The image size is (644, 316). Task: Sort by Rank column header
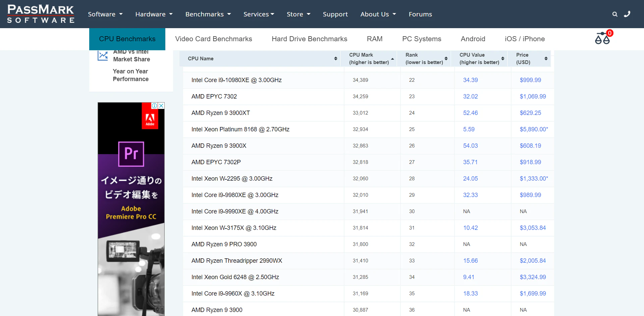(424, 59)
